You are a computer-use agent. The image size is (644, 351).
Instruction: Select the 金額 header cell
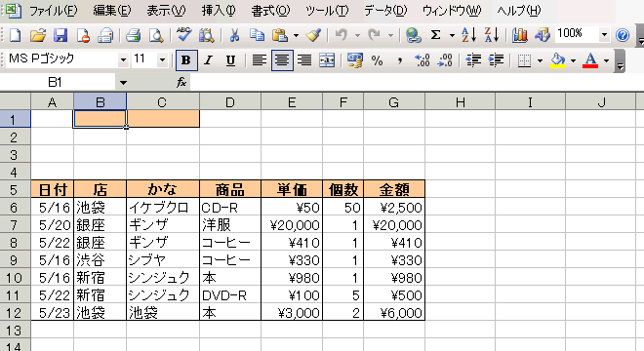coord(394,189)
